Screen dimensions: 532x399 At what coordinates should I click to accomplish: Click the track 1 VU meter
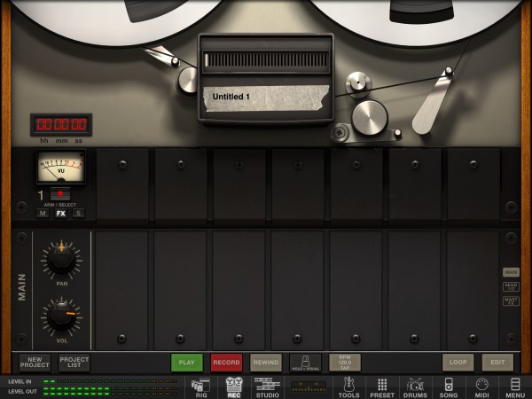(x=61, y=167)
